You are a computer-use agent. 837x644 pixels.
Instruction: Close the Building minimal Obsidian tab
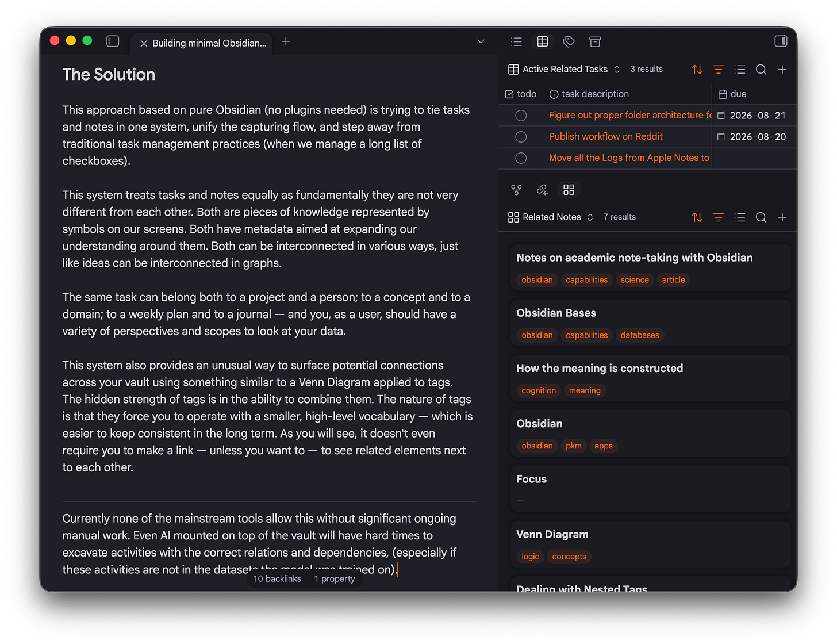tap(144, 43)
